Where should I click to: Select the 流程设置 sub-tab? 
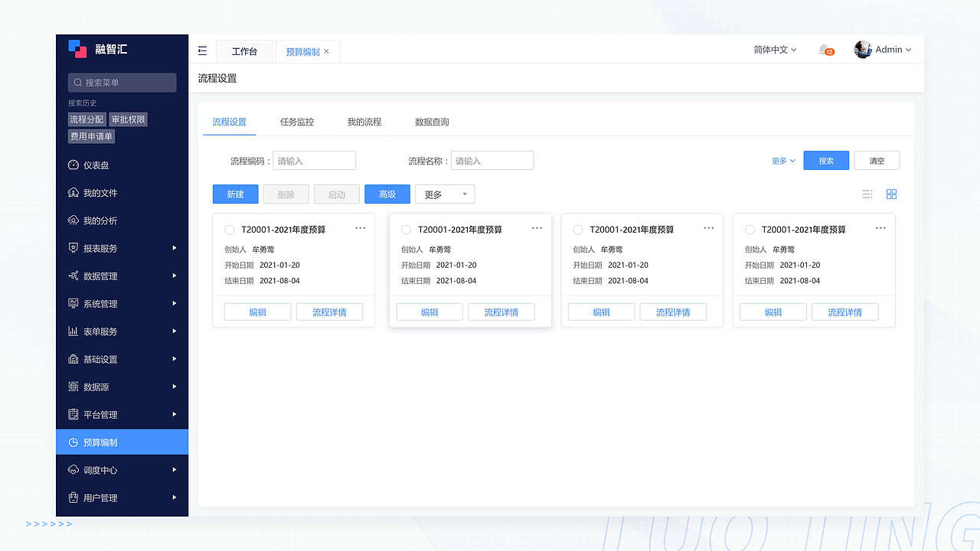click(x=230, y=122)
